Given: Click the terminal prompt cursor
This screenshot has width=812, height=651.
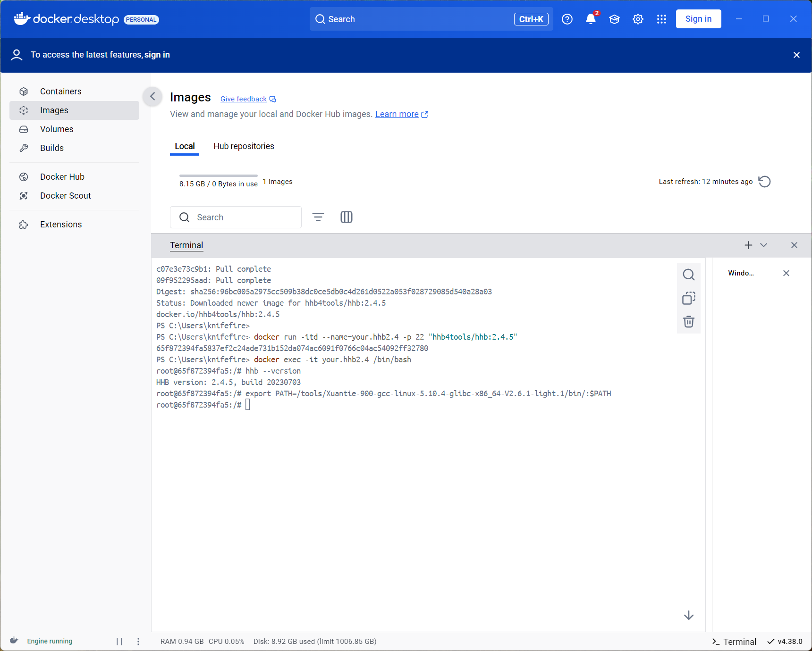Looking at the screenshot, I should pos(248,405).
